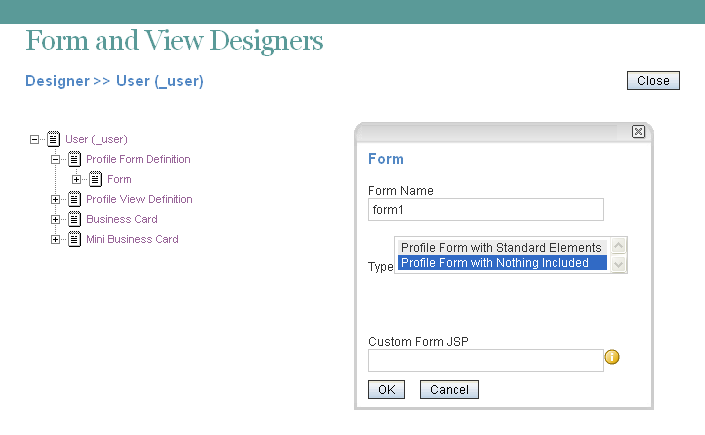Click the Custom Form JSP info icon
Image resolution: width=705 pixels, height=435 pixels.
[613, 357]
